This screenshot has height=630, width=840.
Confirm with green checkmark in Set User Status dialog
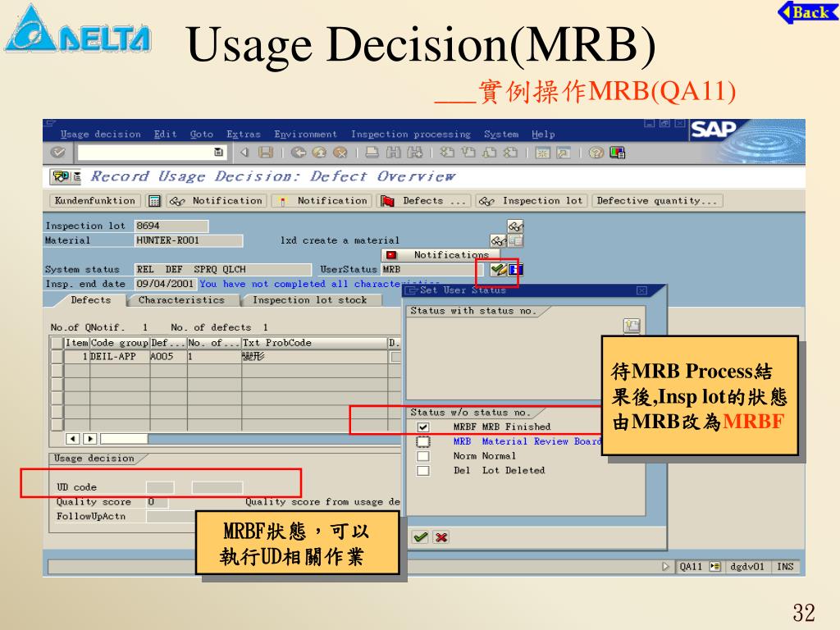coord(421,536)
